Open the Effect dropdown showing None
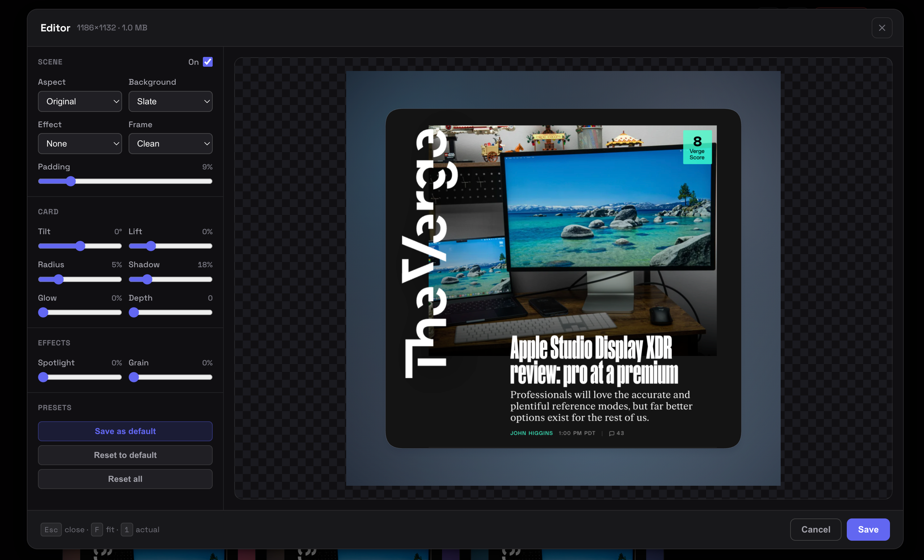 [80, 144]
